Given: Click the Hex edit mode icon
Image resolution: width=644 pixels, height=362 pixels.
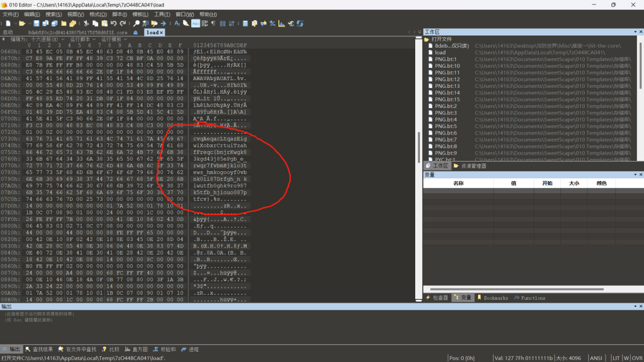Looking at the screenshot, I should click(x=196, y=24).
